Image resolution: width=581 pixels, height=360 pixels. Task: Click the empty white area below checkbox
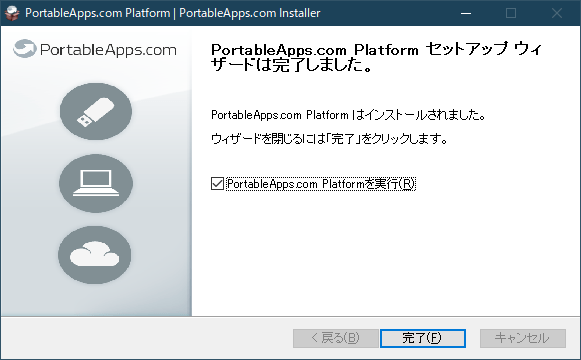click(x=385, y=252)
